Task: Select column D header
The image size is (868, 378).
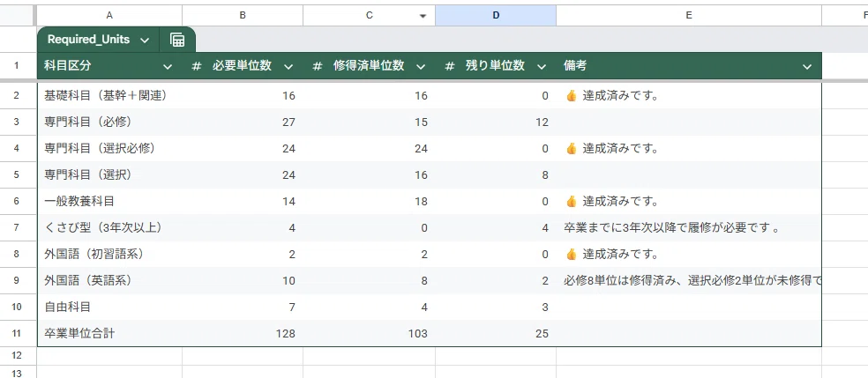Action: coord(496,16)
